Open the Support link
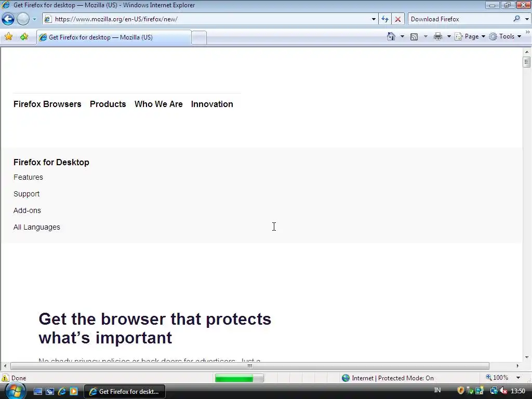532x399 pixels. click(x=26, y=194)
